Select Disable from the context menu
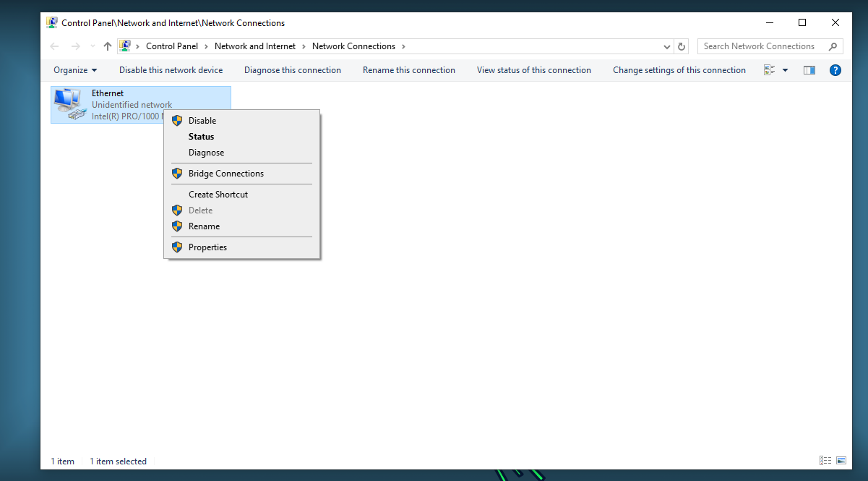This screenshot has width=868, height=481. click(202, 121)
